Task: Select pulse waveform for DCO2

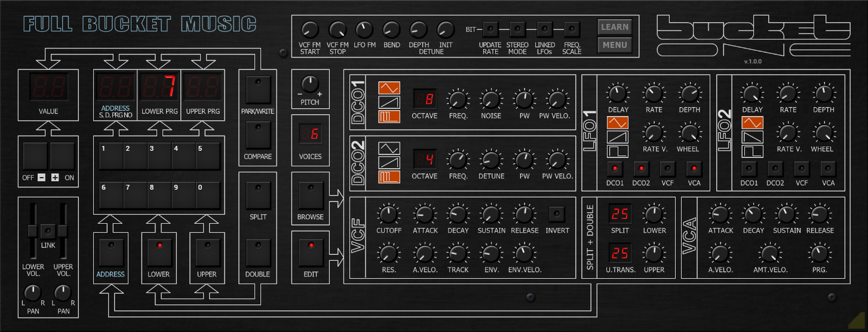Action: (x=389, y=175)
